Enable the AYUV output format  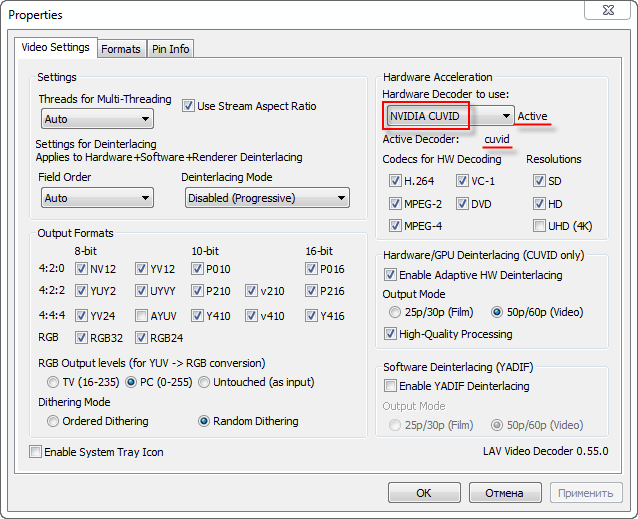(x=142, y=316)
